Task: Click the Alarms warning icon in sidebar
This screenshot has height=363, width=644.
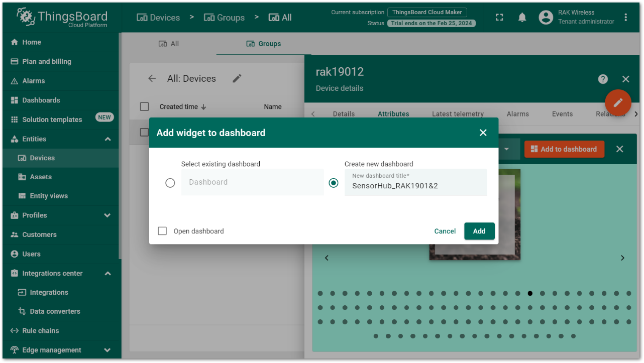Action: pyautogui.click(x=15, y=81)
